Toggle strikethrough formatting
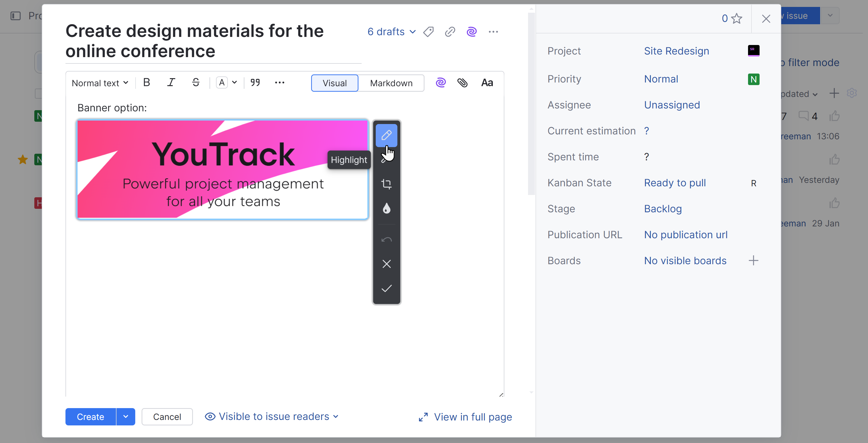The height and width of the screenshot is (443, 868). click(x=196, y=83)
